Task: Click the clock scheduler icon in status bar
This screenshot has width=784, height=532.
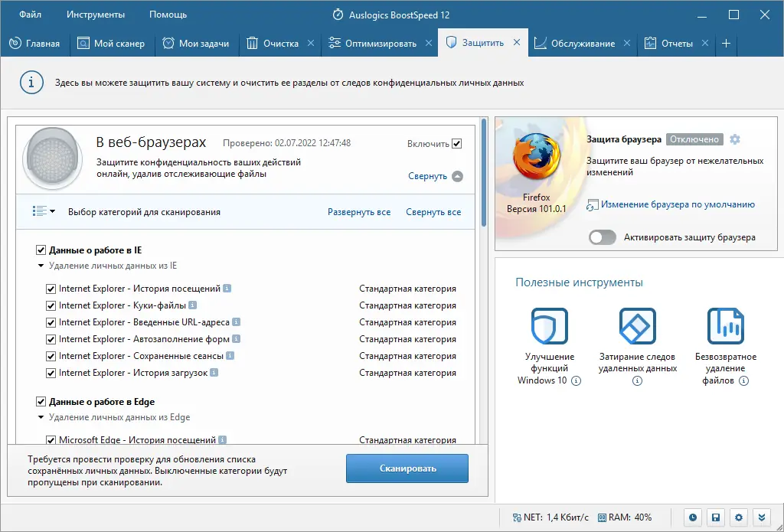Action: coord(692,517)
